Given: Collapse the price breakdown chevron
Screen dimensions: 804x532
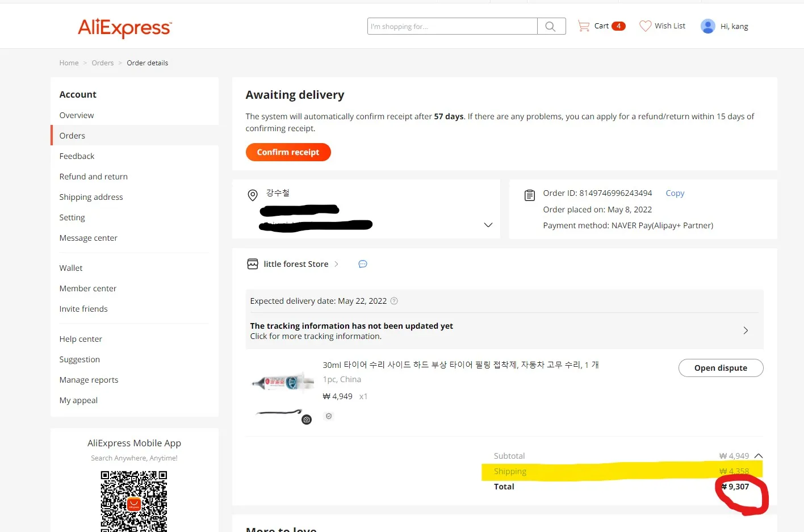Looking at the screenshot, I should click(x=758, y=456).
